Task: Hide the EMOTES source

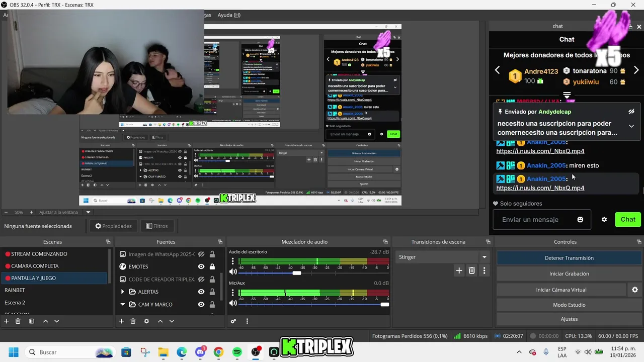Action: (201, 267)
